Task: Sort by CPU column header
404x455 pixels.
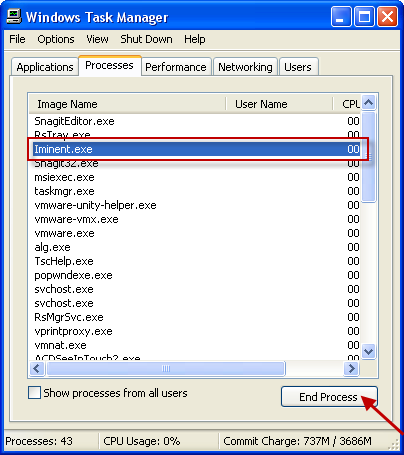Action: coord(347,104)
